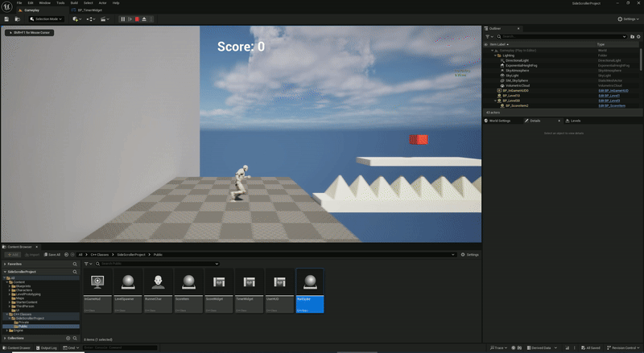
Task: Click the save current level icon
Action: 6,18
